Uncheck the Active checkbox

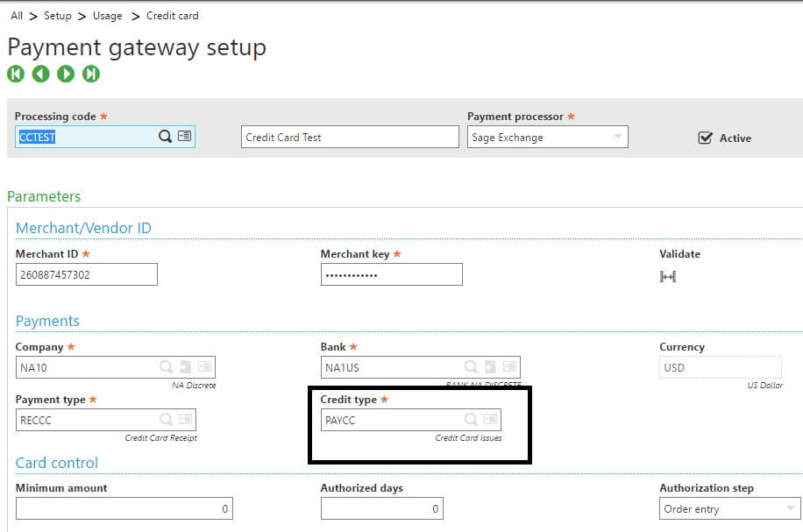[705, 138]
